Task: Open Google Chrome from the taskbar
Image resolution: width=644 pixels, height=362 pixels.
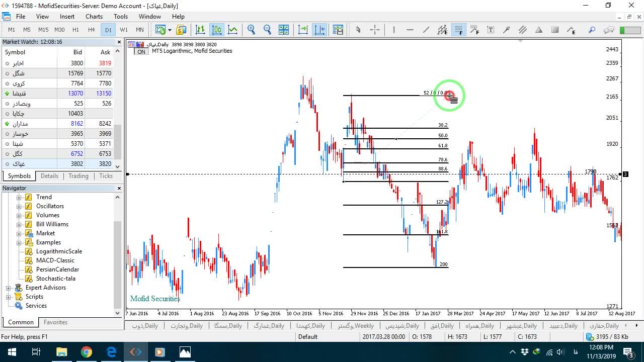Action: (87, 352)
